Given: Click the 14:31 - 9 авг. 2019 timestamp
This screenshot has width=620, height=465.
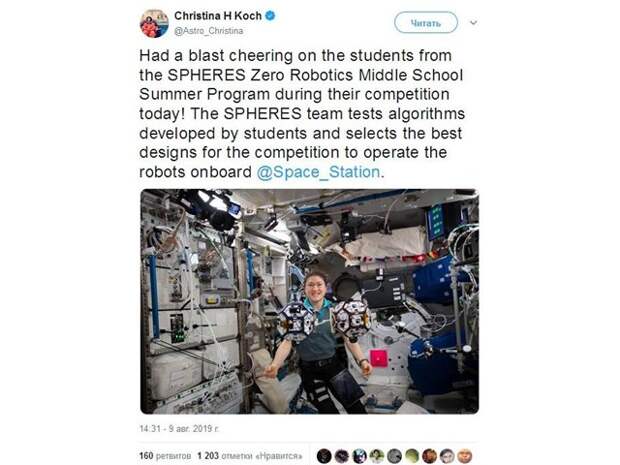Looking at the screenshot, I should [180, 429].
